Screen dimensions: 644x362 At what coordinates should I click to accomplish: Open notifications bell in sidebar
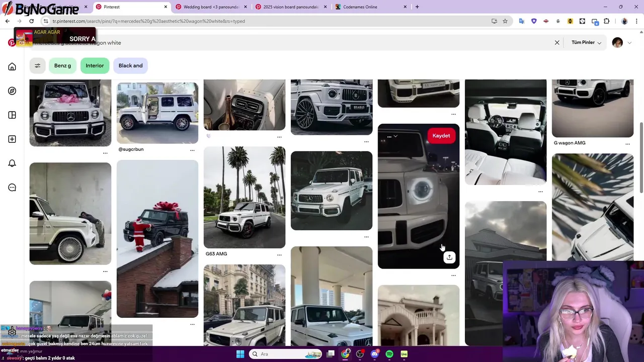point(12,163)
